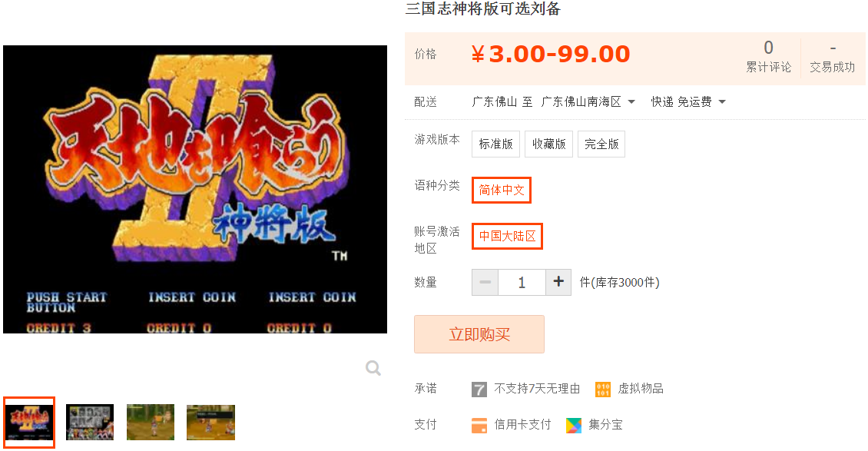Click into the quantity input field
This screenshot has height=451, width=868.
[522, 282]
